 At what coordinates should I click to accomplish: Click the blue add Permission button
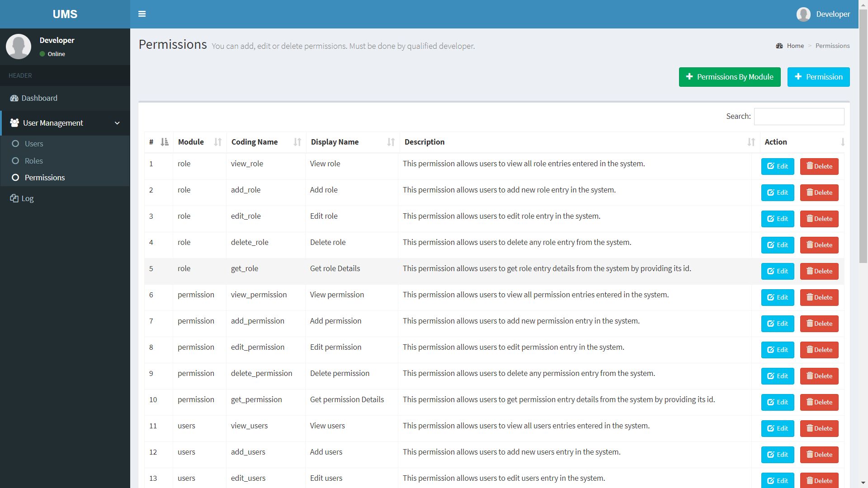[818, 77]
